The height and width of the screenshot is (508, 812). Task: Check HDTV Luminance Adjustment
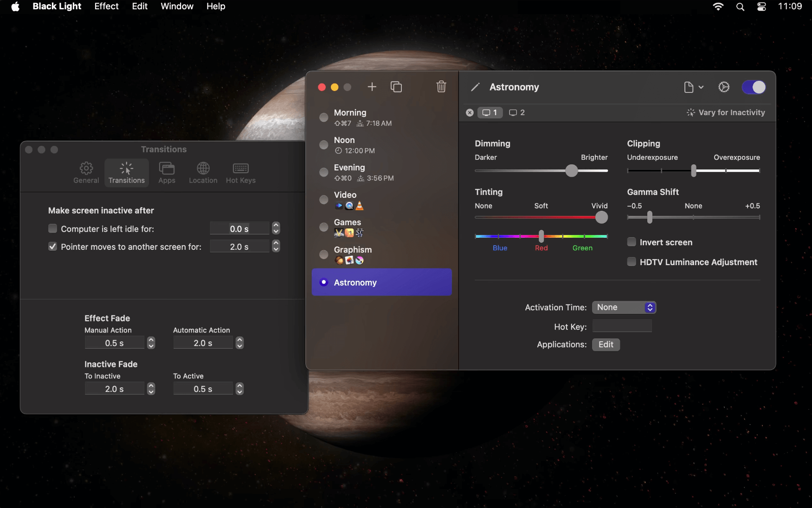pyautogui.click(x=632, y=261)
